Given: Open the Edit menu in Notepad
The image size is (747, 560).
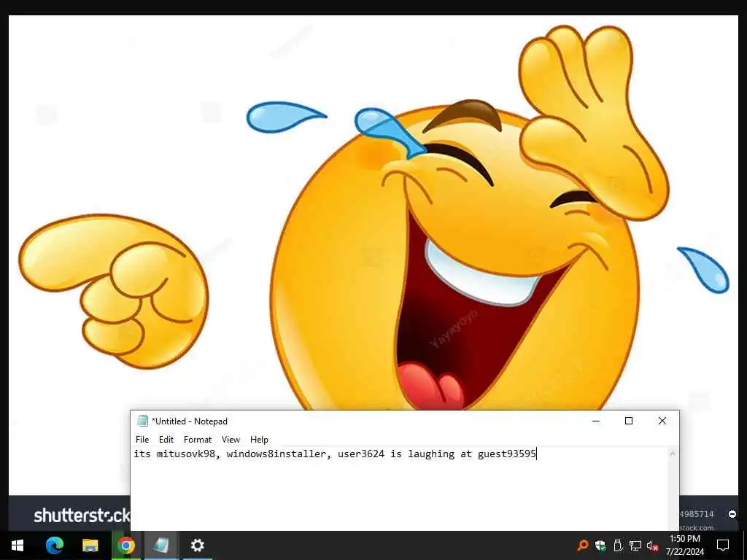Looking at the screenshot, I should pos(166,439).
